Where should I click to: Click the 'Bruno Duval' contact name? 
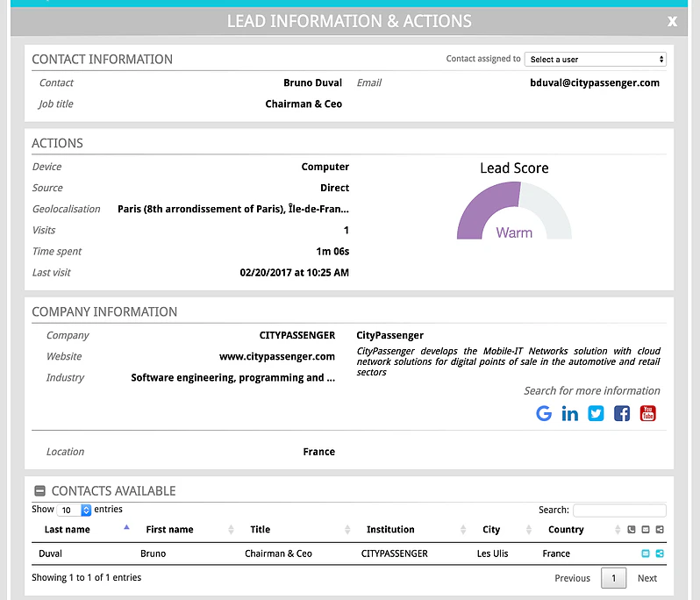pos(312,82)
